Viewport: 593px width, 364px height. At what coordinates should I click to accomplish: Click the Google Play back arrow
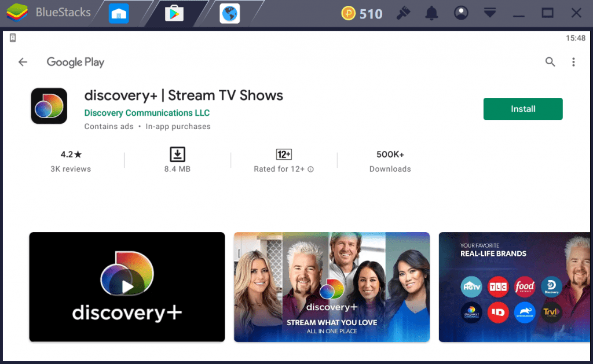(x=22, y=62)
